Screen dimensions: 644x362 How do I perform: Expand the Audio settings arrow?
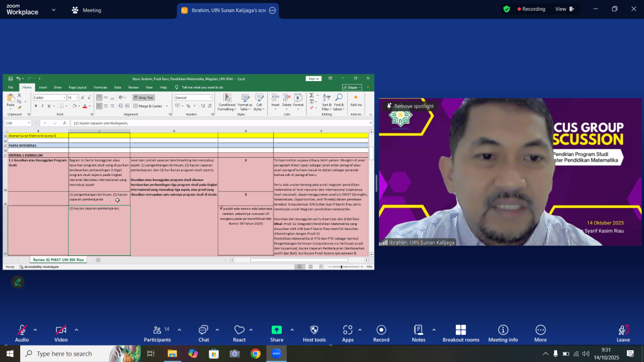tap(35, 329)
